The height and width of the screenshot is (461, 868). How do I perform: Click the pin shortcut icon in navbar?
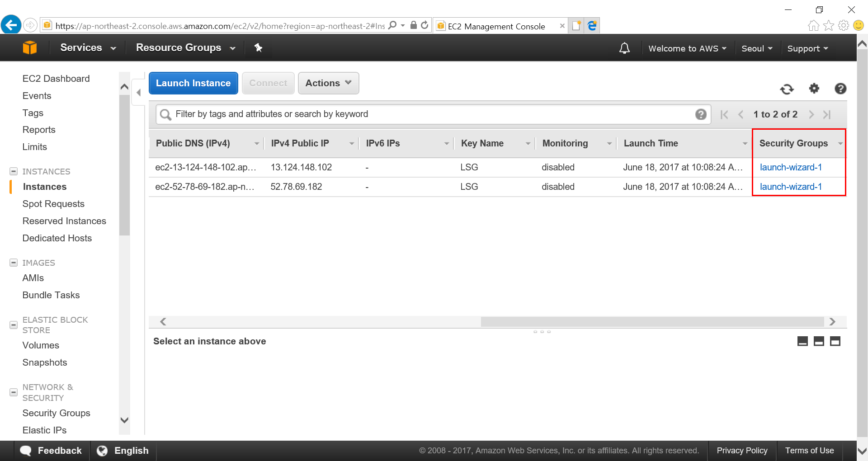point(258,47)
